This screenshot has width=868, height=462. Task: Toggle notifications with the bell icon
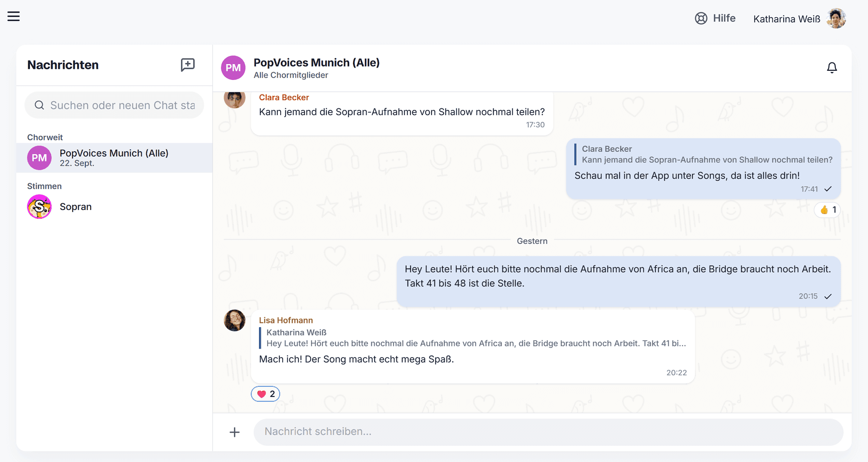[832, 68]
